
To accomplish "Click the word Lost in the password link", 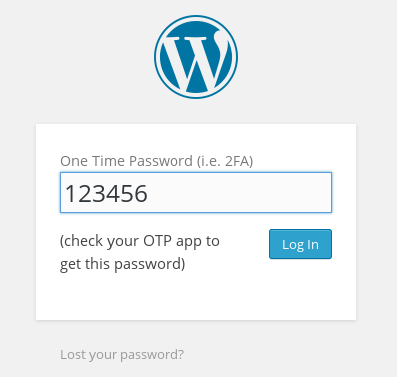I will coord(71,354).
